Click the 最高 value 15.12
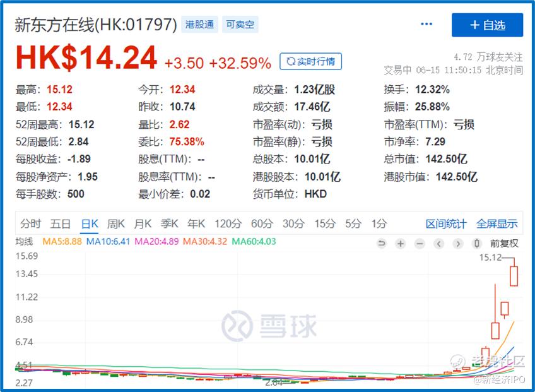The image size is (535, 392). click(x=59, y=90)
